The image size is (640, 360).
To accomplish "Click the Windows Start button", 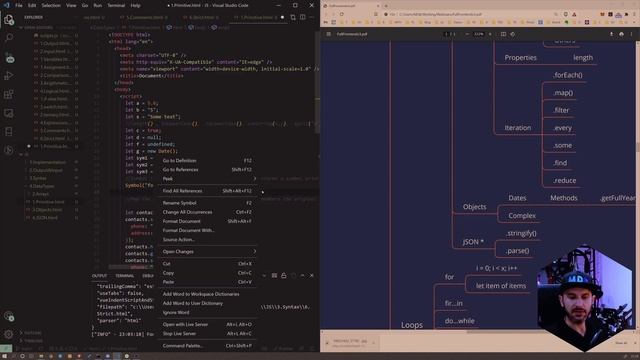I will click(5, 356).
